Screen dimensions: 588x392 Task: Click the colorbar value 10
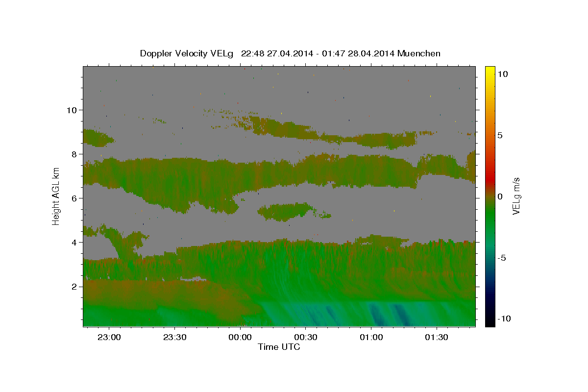point(502,73)
